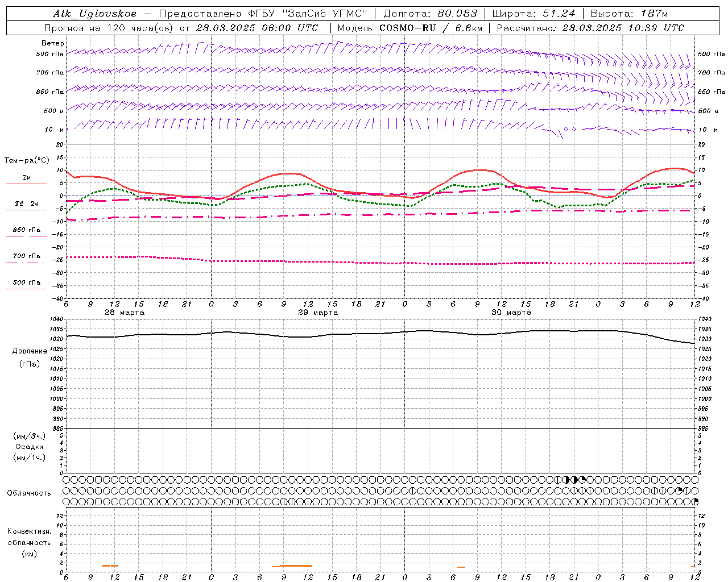Click the Осадки panel label

30,447
